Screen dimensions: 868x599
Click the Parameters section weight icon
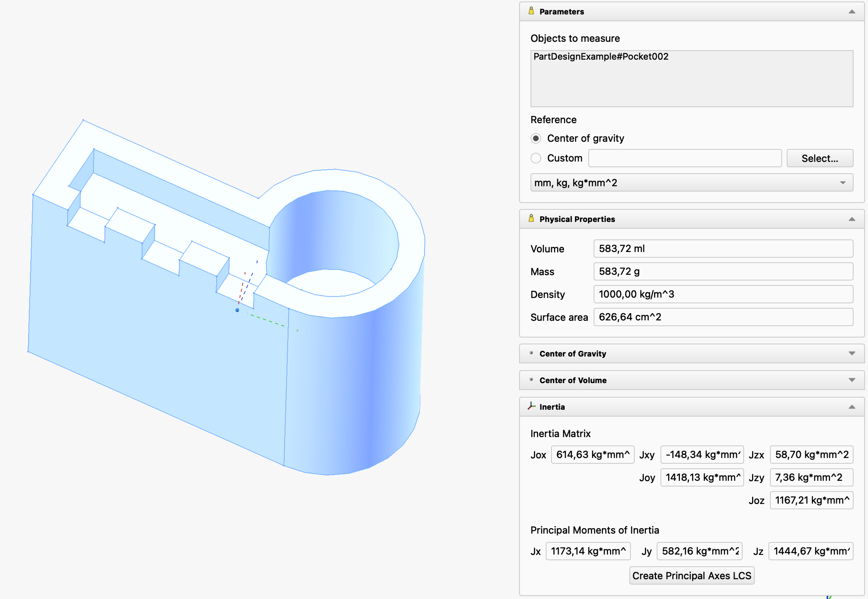[531, 11]
